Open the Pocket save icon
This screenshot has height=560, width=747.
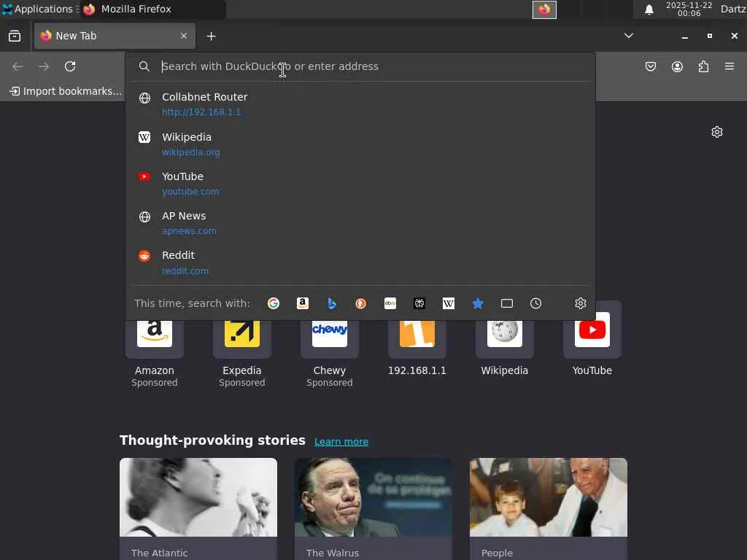pyautogui.click(x=651, y=66)
